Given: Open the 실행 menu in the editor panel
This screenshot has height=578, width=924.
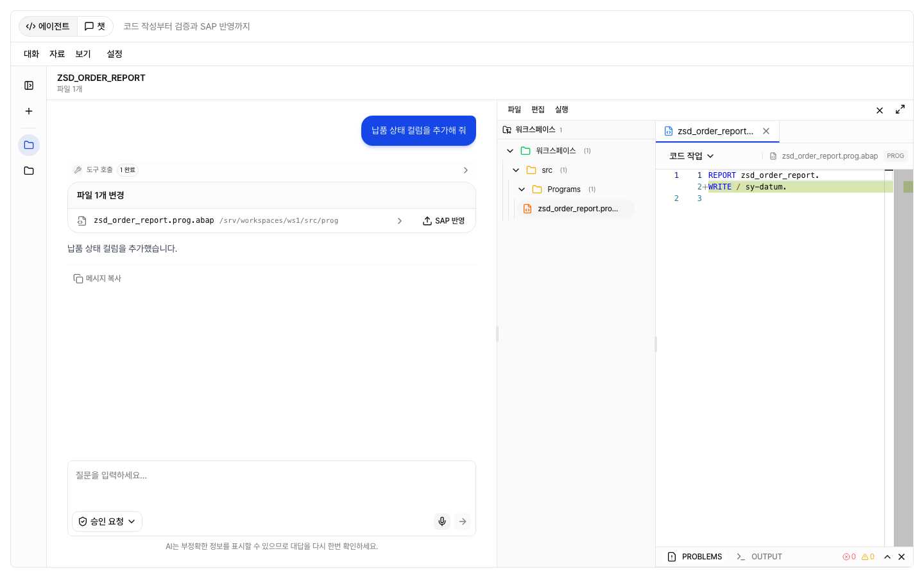Looking at the screenshot, I should (x=561, y=110).
